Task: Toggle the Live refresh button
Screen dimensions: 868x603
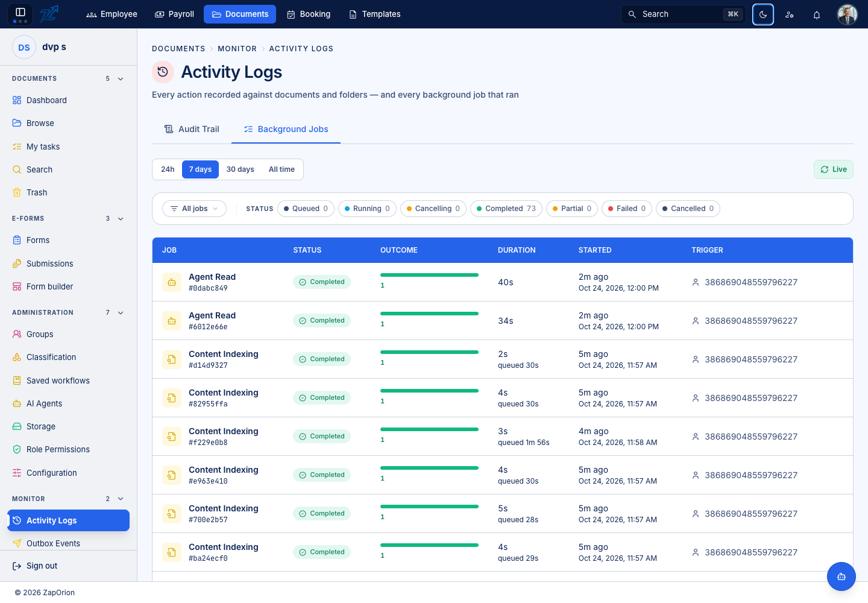Action: pos(834,169)
